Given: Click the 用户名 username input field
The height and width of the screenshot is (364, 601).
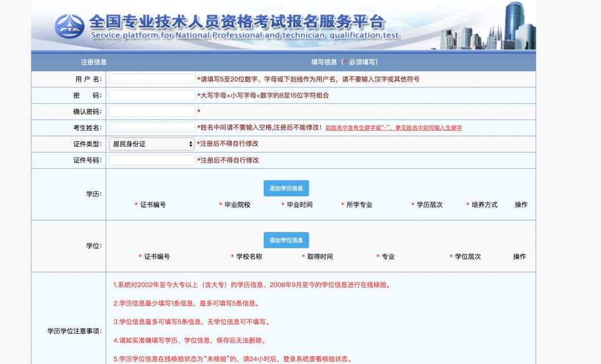Looking at the screenshot, I should [x=151, y=79].
